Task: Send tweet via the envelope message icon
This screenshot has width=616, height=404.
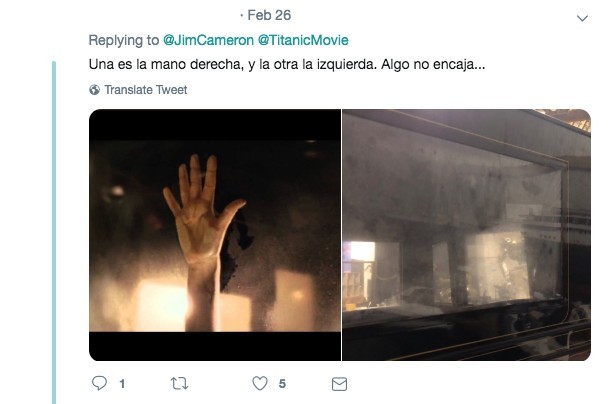Action: (x=339, y=384)
